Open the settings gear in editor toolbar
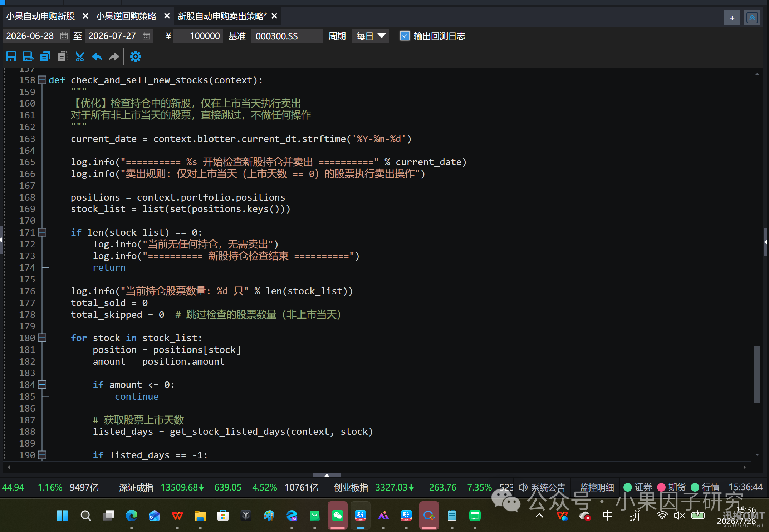The image size is (769, 532). 136,56
